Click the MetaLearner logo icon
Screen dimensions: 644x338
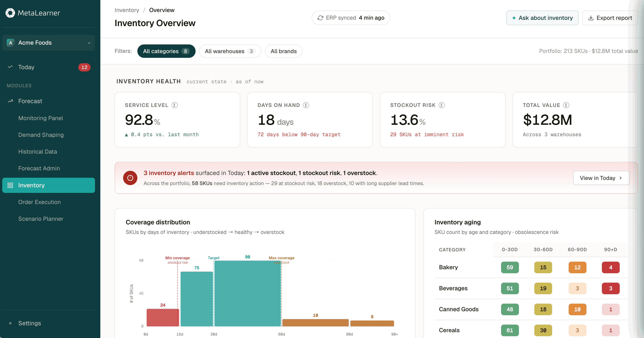pyautogui.click(x=10, y=13)
